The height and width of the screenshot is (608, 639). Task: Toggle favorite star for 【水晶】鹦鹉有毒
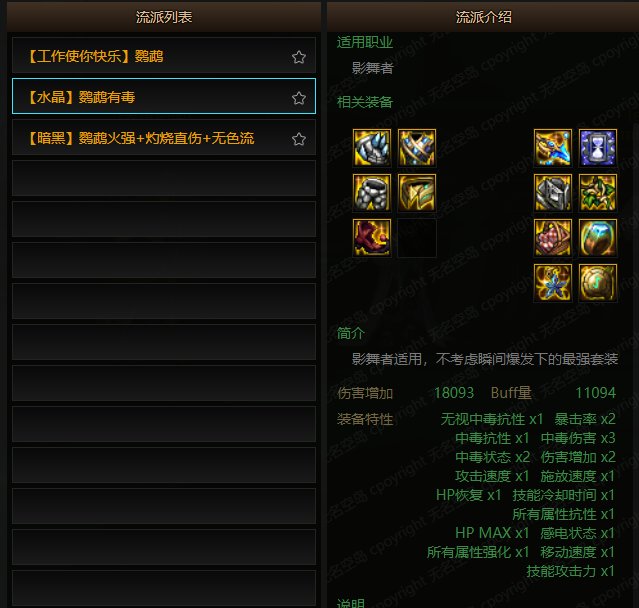click(x=299, y=98)
